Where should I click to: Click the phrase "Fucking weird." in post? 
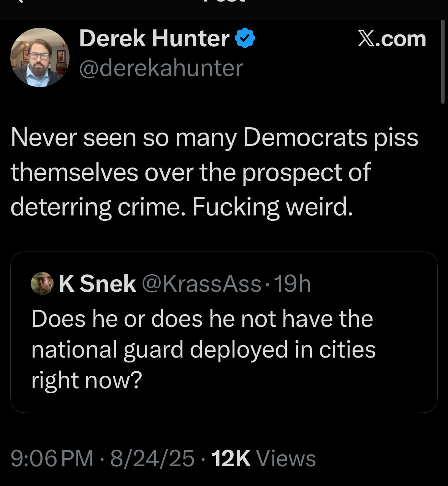point(272,207)
